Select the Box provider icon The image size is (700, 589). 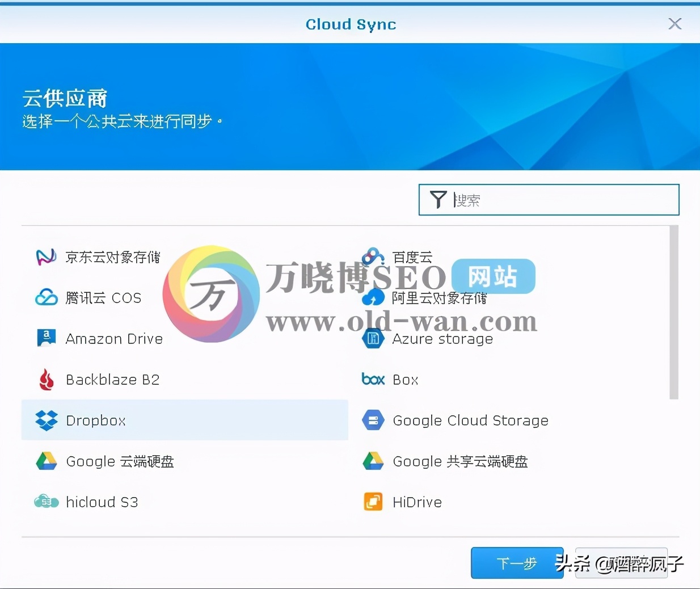tap(373, 380)
